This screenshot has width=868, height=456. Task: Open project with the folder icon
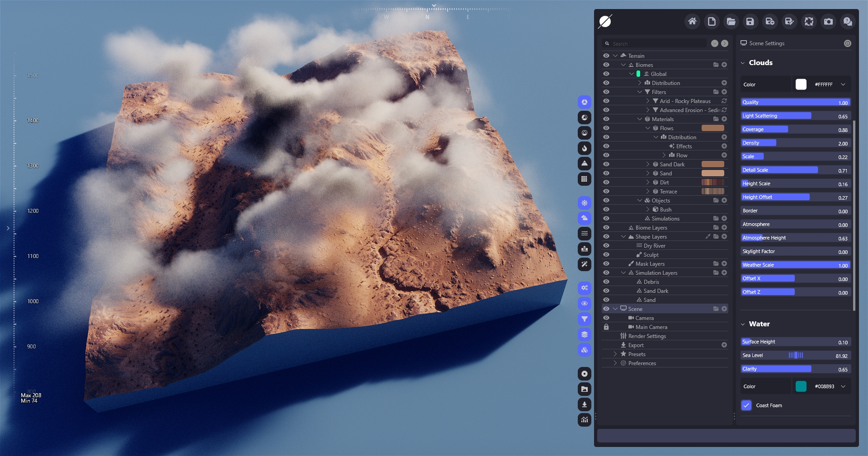pos(731,21)
